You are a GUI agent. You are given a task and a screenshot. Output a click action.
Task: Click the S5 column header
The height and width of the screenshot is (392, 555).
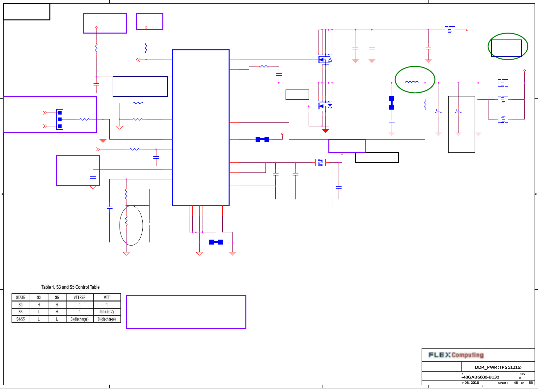click(x=57, y=297)
